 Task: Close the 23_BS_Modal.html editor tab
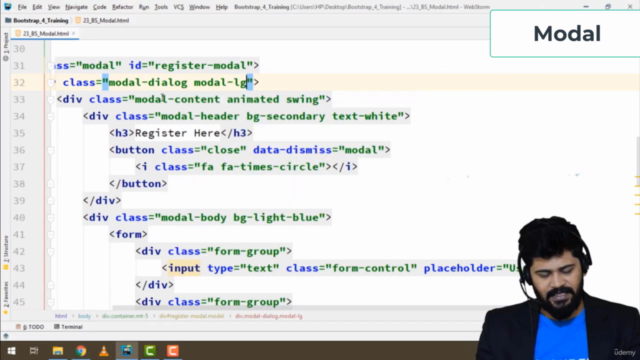[73, 33]
